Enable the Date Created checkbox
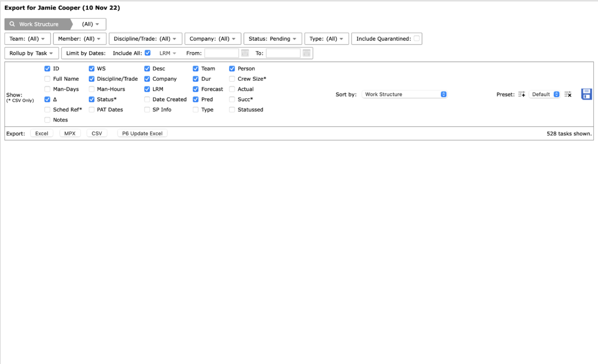Screen dimensions: 598x364 147,99
